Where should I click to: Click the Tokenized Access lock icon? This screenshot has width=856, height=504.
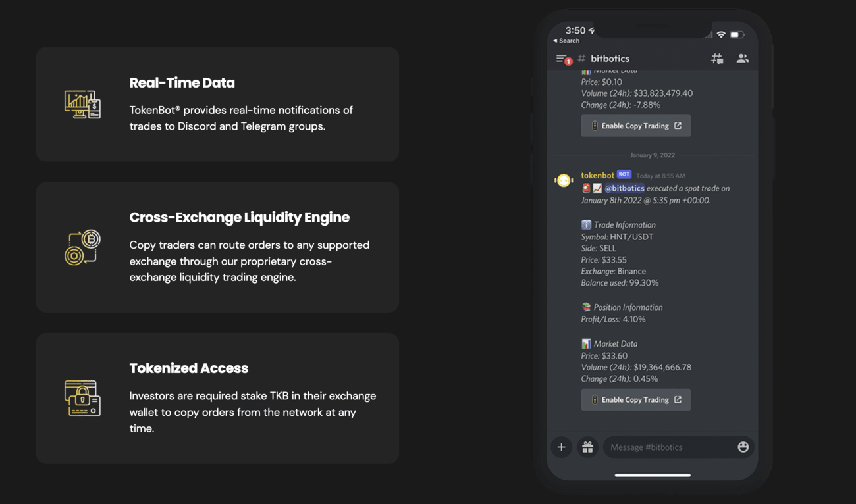(82, 398)
